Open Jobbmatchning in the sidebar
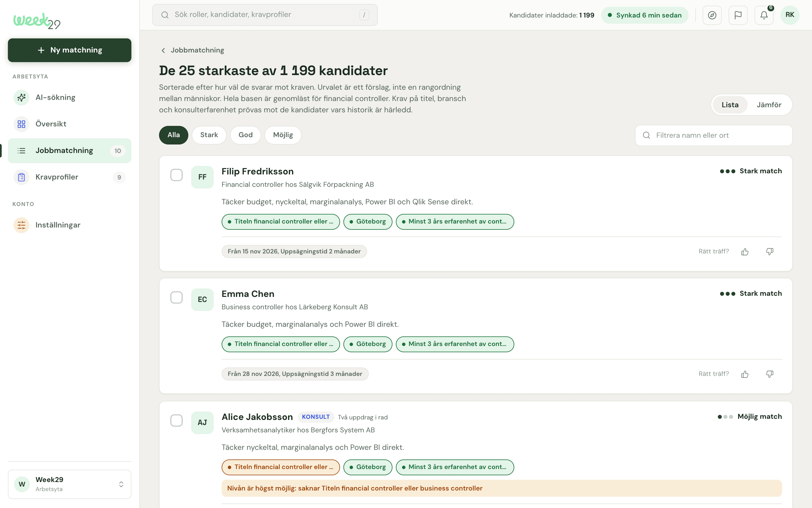This screenshot has height=508, width=812. coord(69,151)
